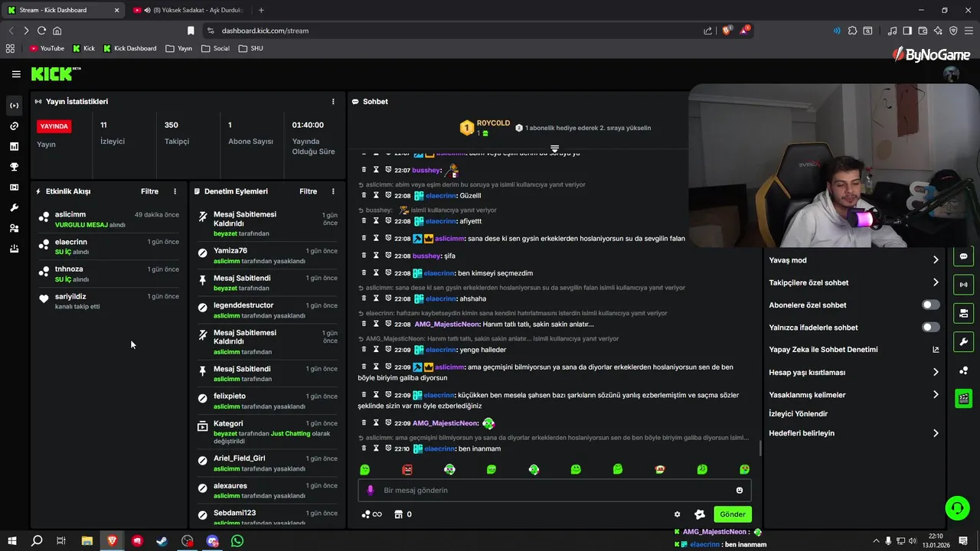Open the trophy icon in the left sidebar
980x551 pixels.
coord(14,167)
